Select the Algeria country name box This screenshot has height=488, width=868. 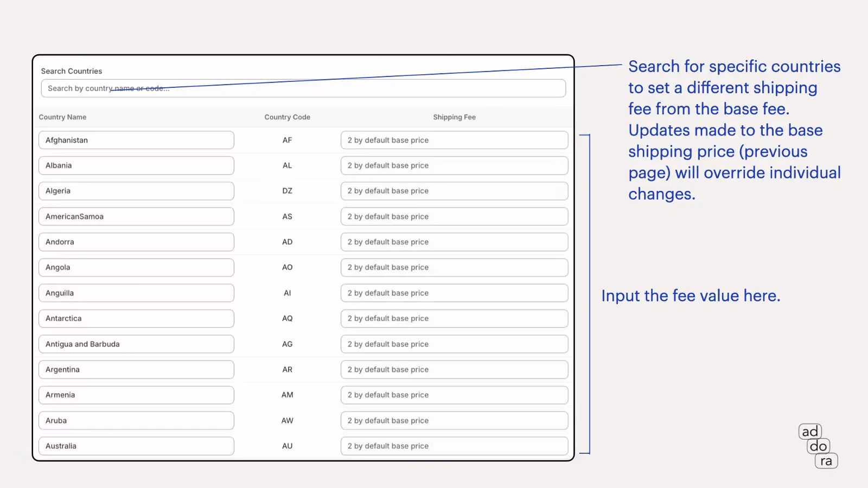tap(136, 191)
